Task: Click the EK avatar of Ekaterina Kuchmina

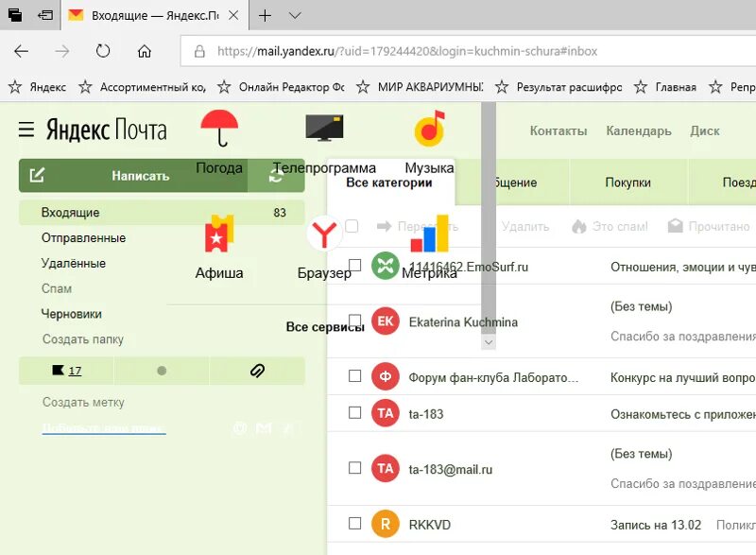Action: 386,321
